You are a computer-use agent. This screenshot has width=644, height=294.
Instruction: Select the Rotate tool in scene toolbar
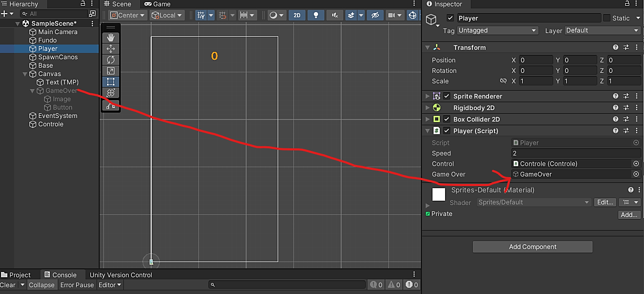(111, 60)
